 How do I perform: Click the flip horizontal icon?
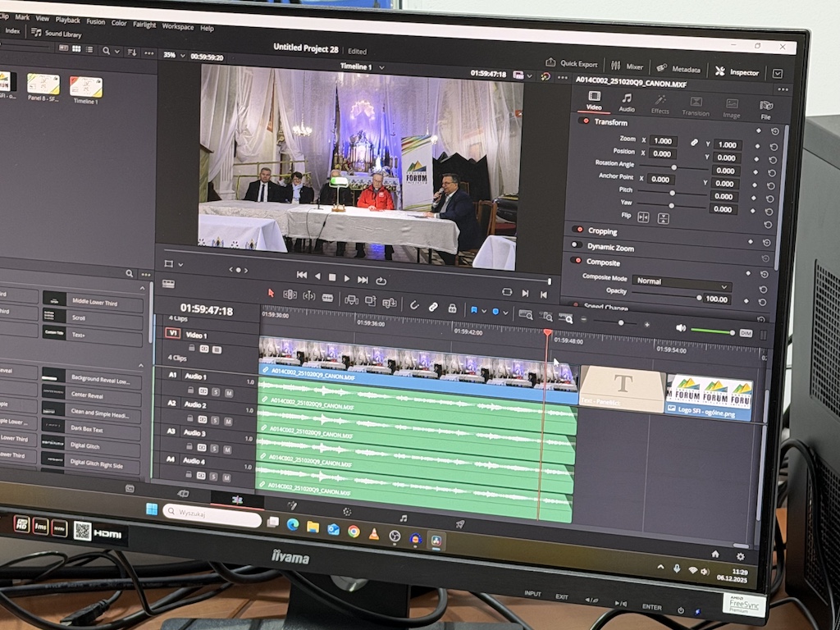click(x=643, y=217)
